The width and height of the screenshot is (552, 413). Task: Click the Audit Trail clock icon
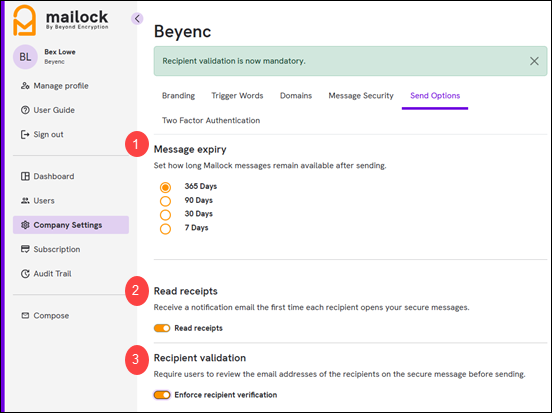point(25,274)
